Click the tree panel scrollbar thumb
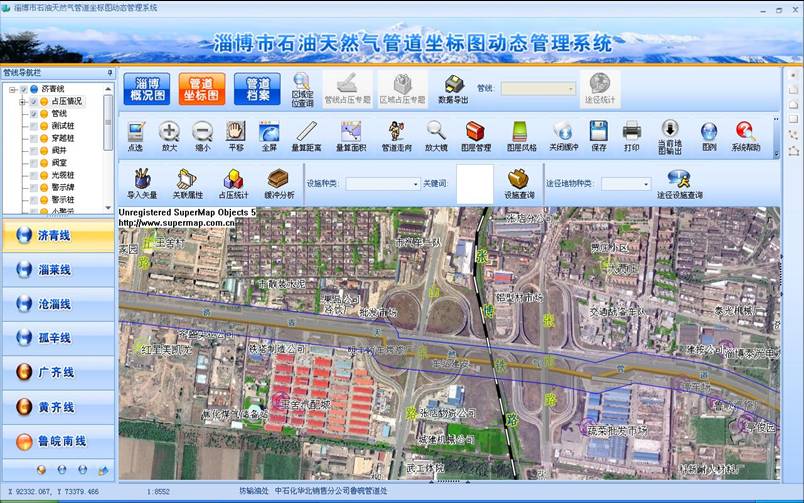 click(x=108, y=123)
